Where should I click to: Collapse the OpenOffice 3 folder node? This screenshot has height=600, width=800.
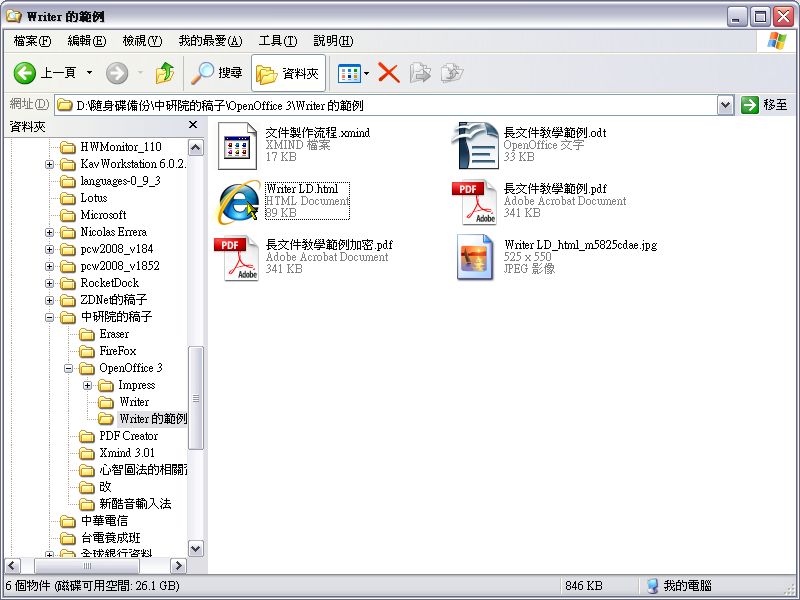(x=68, y=368)
